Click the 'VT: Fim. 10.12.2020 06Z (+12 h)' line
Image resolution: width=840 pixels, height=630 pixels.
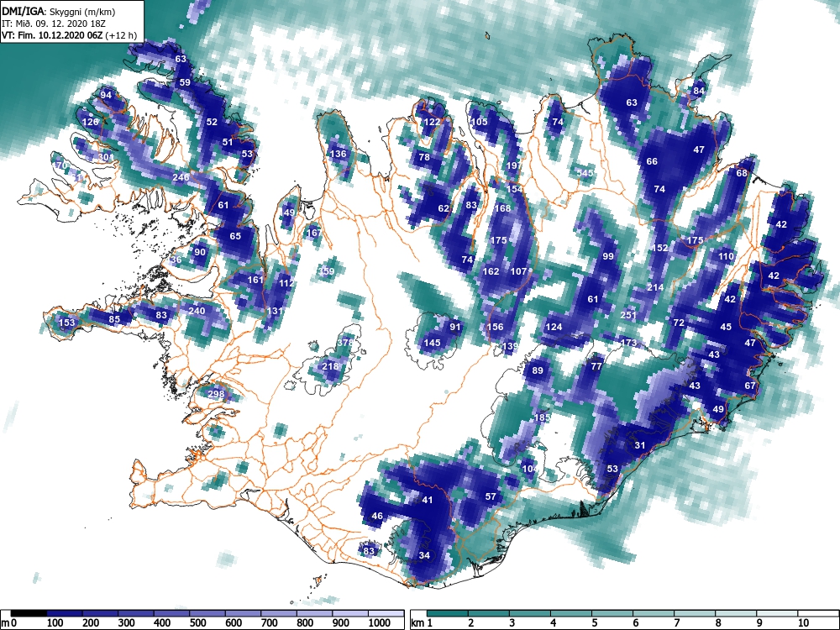coord(69,35)
